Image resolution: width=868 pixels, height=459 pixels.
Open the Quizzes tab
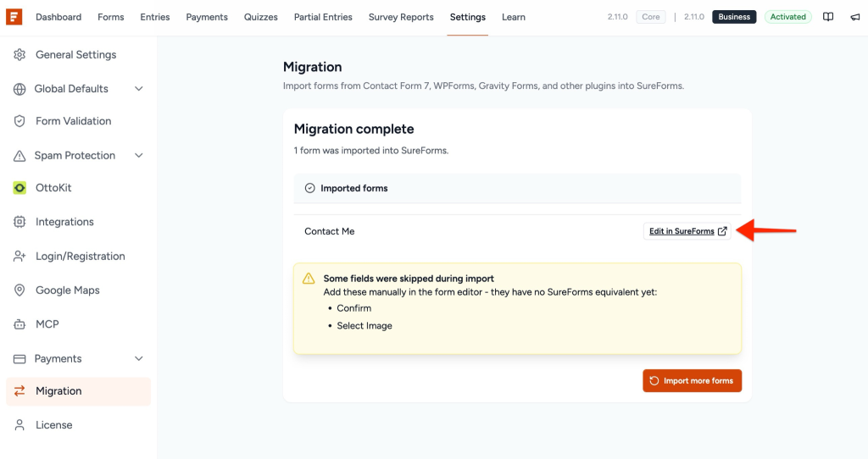261,17
